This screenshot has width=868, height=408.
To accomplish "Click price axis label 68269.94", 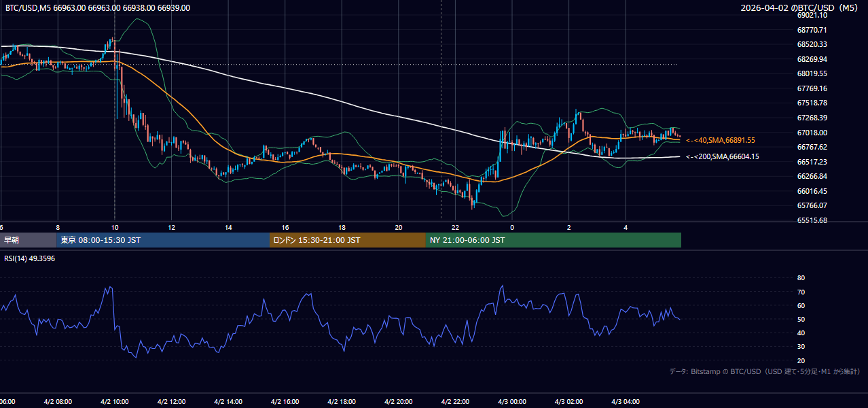I will pyautogui.click(x=812, y=59).
